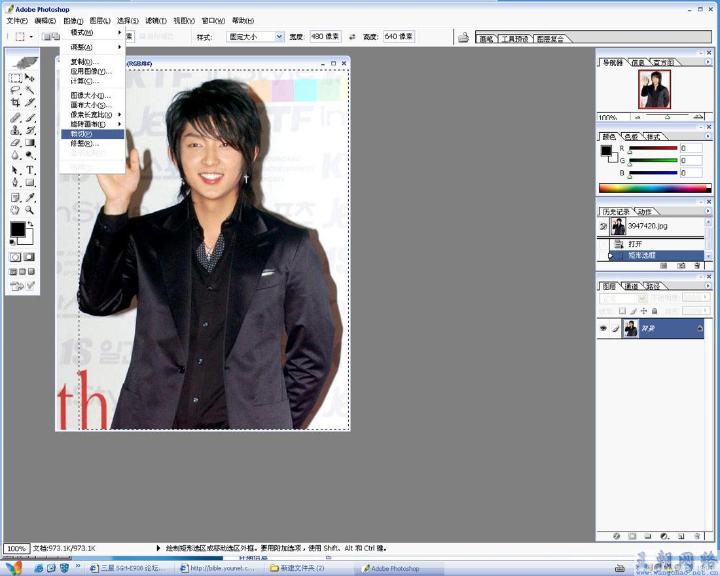Open status bar document info arrow

[x=158, y=548]
